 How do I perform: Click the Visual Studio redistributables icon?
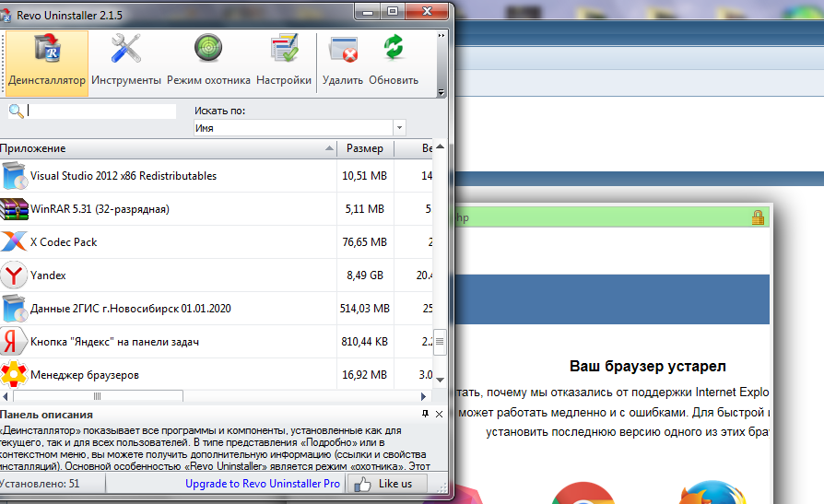point(14,176)
